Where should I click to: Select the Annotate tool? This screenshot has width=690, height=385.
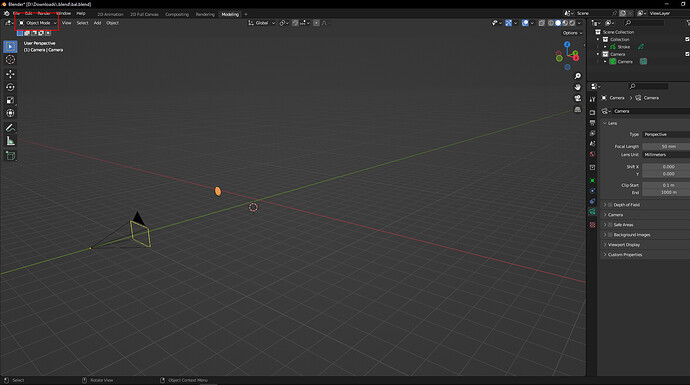coord(10,128)
